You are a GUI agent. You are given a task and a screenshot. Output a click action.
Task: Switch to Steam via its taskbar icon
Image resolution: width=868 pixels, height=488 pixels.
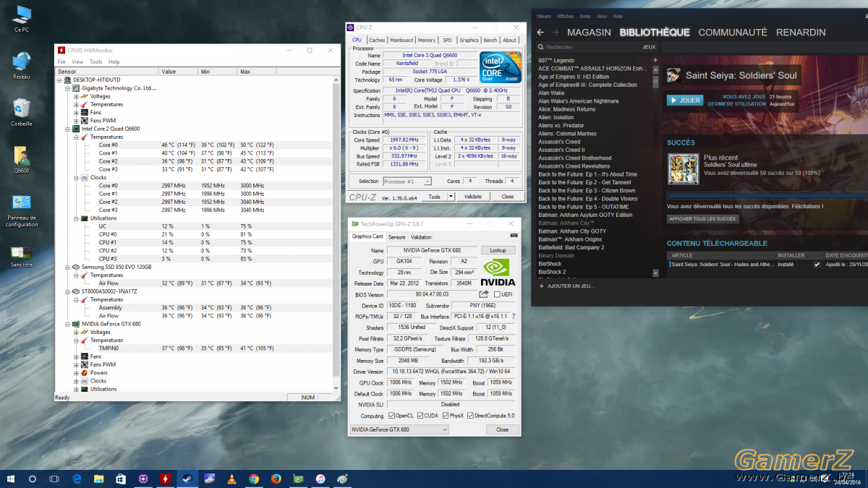point(187,479)
